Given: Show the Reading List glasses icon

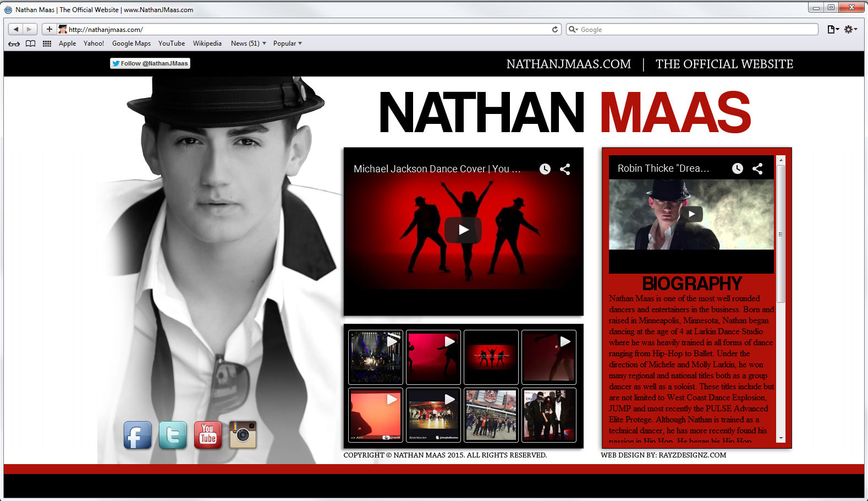Looking at the screenshot, I should click(x=14, y=43).
